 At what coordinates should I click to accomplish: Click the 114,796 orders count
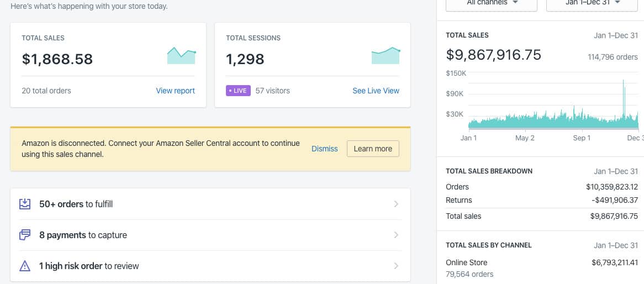coord(613,57)
